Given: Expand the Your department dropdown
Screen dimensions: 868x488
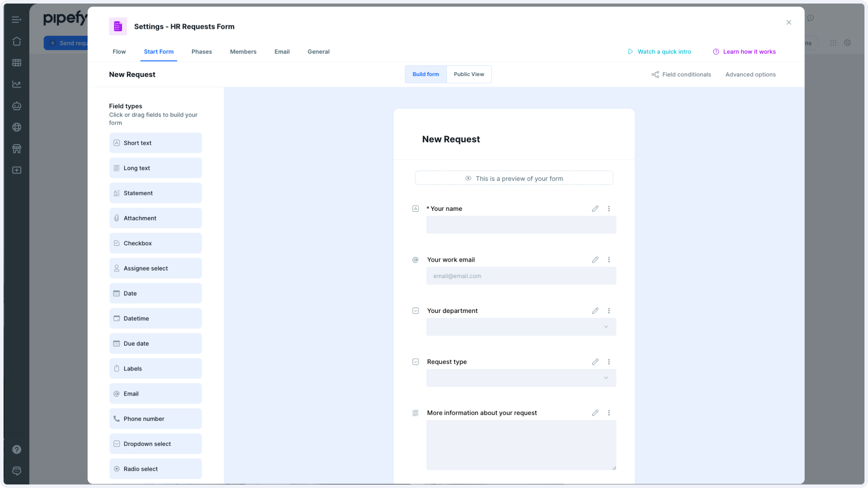Looking at the screenshot, I should (x=521, y=327).
